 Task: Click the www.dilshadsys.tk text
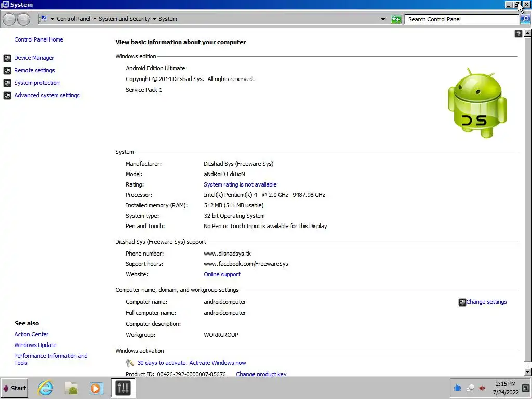(x=227, y=254)
